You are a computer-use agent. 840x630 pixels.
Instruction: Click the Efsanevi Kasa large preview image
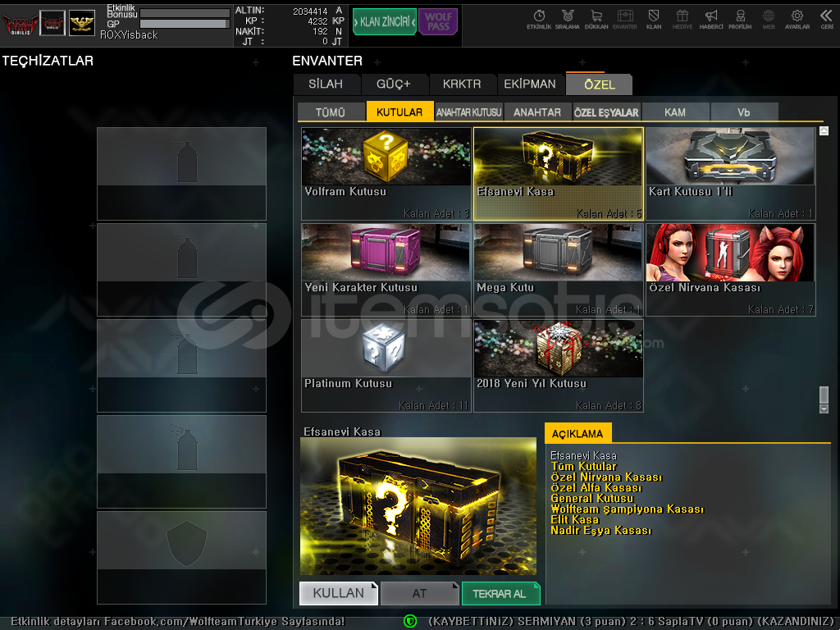click(418, 506)
